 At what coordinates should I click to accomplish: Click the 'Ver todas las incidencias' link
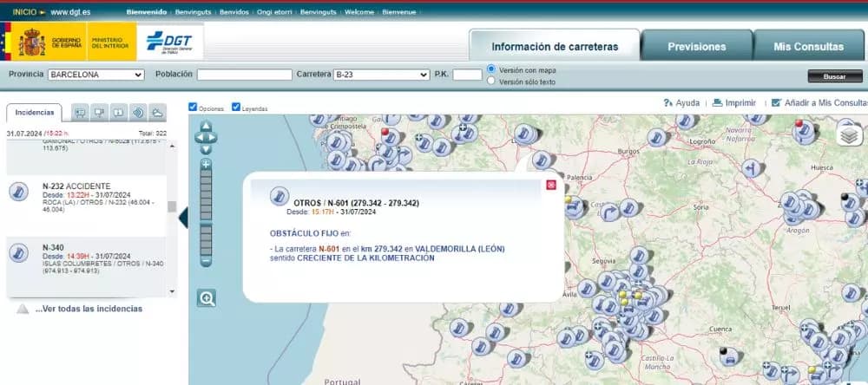click(x=89, y=309)
